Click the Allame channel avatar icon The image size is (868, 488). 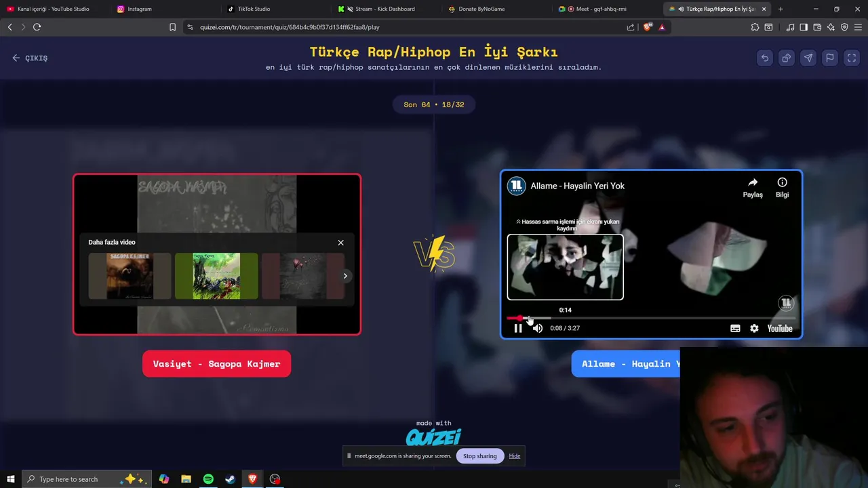[517, 186]
